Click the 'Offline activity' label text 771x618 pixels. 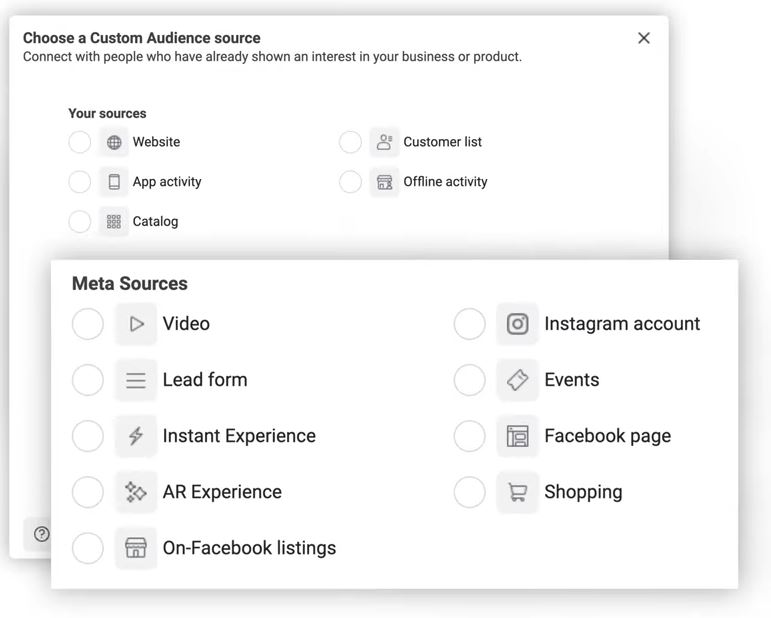[x=445, y=182]
